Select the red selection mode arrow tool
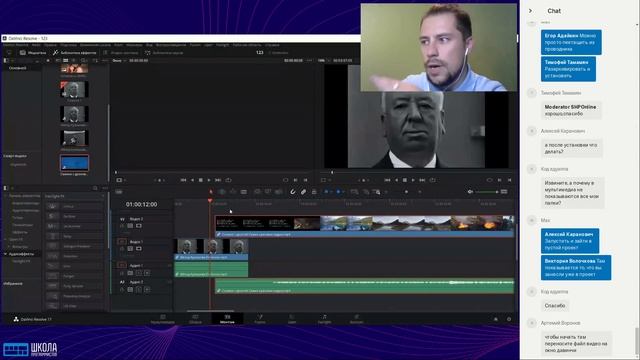640x360 pixels. pos(211,192)
